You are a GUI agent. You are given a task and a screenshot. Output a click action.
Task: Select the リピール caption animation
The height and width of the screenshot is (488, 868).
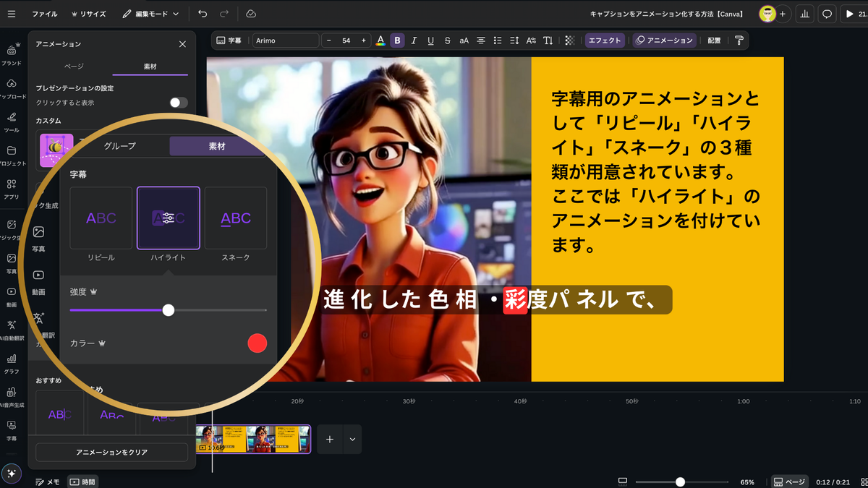(101, 218)
